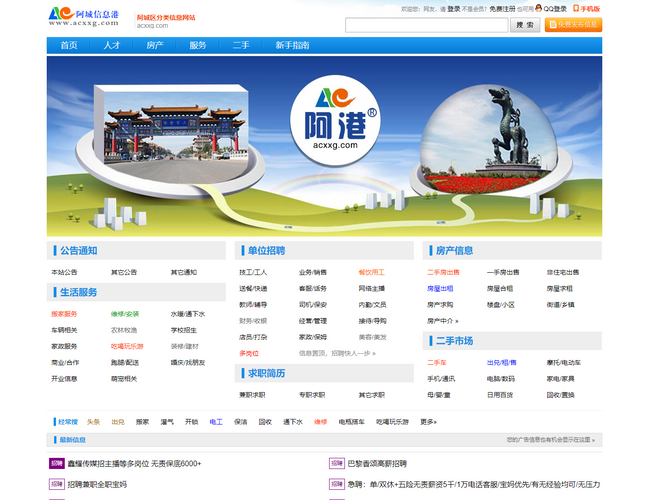Click the 招聘 tag beside 招聘兼职全职宝妈
Image resolution: width=650 pixels, height=500 pixels.
[x=56, y=484]
